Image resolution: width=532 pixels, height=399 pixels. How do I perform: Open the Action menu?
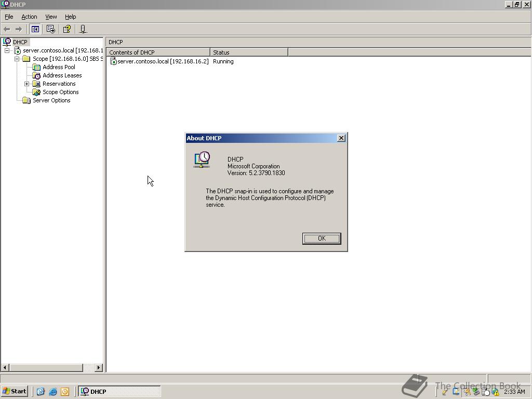click(29, 17)
